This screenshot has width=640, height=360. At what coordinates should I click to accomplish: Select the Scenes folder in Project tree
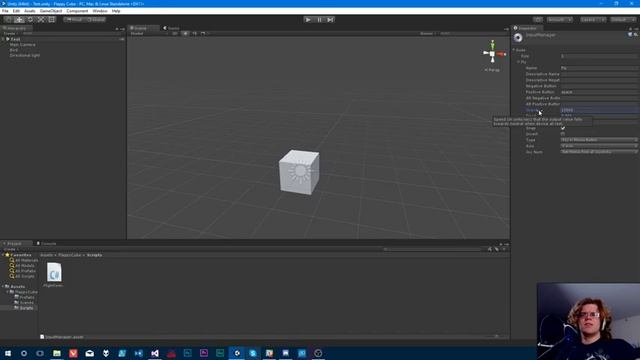24,303
